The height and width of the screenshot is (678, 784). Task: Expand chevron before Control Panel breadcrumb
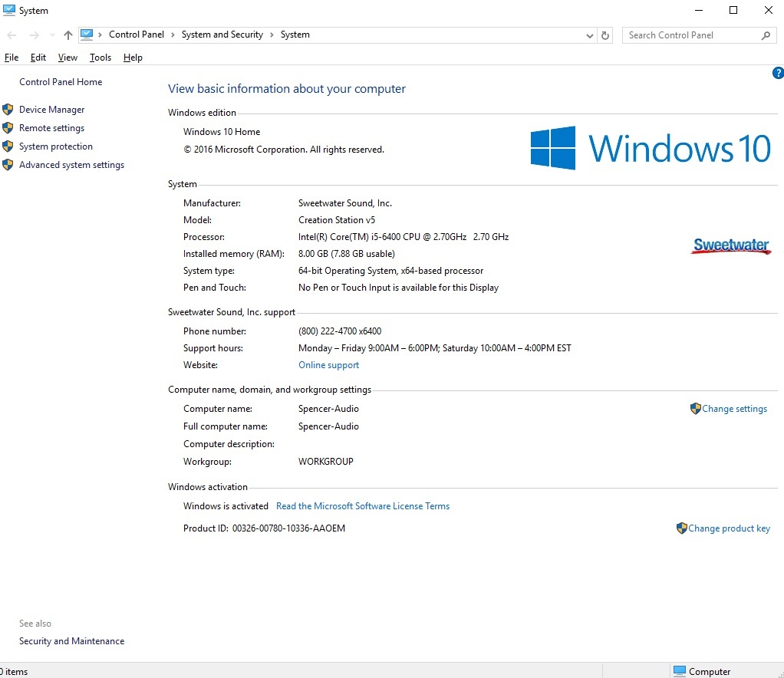[100, 35]
